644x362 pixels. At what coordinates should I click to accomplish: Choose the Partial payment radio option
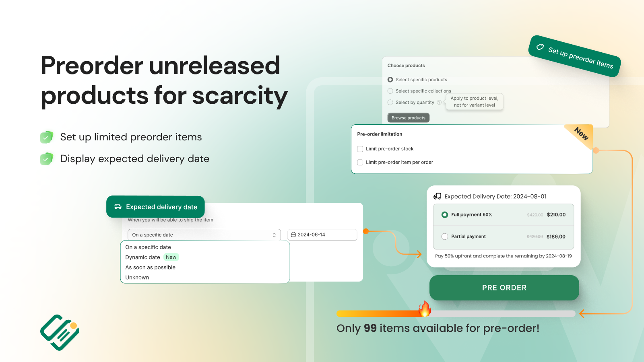(445, 237)
